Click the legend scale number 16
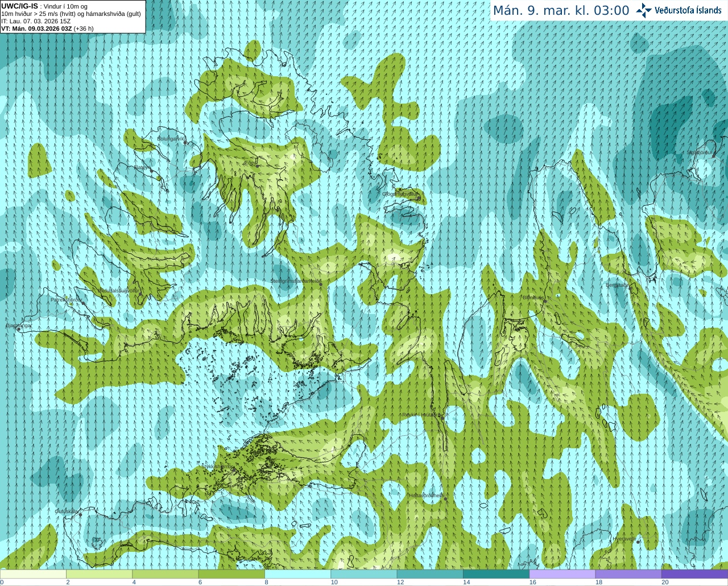The height and width of the screenshot is (586, 728). [x=532, y=582]
